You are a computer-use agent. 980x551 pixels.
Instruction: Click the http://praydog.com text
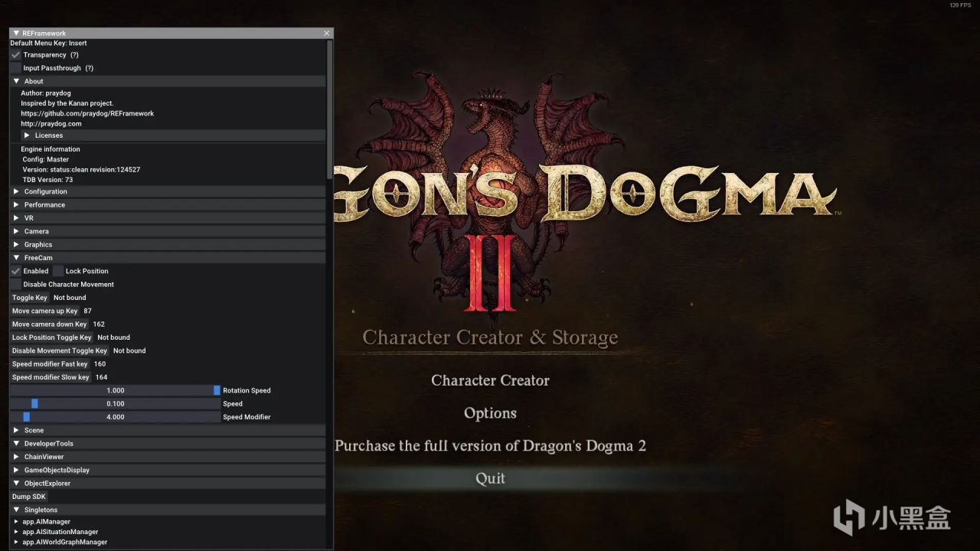tap(51, 123)
